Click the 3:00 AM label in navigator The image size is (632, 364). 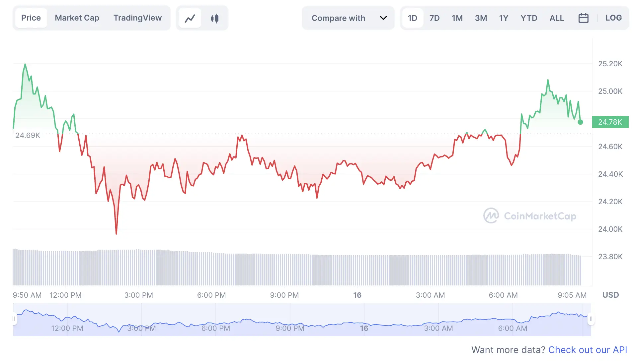438,328
